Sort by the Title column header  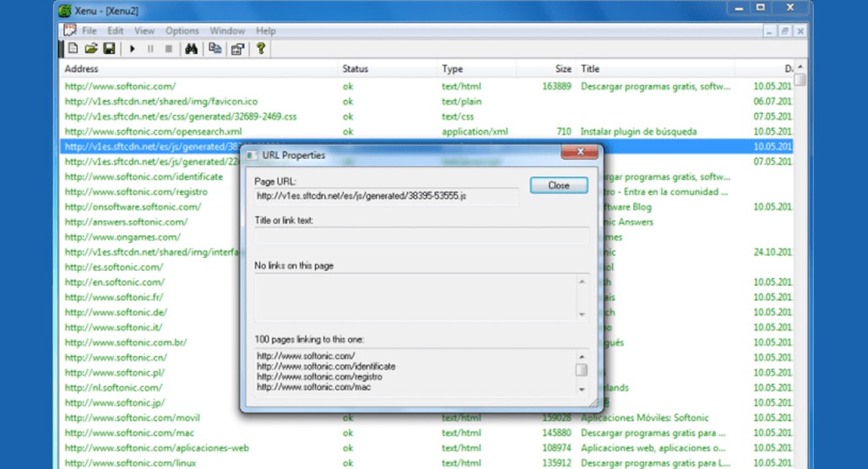pos(656,68)
